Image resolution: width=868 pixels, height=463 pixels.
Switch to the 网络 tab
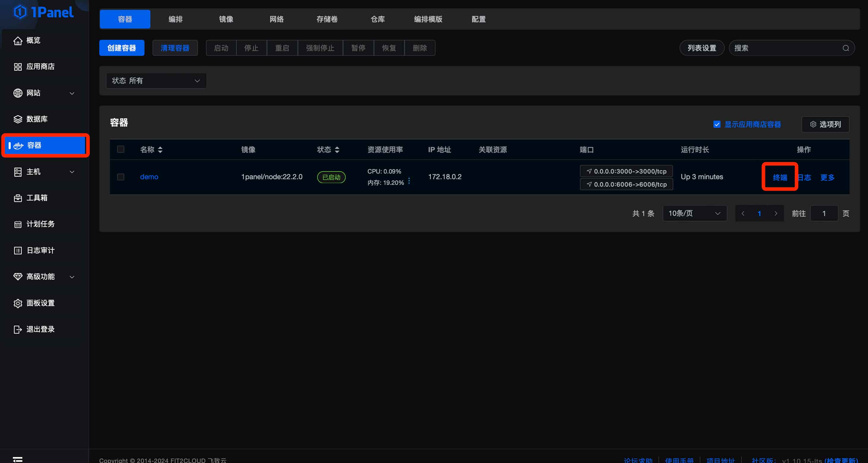point(277,19)
